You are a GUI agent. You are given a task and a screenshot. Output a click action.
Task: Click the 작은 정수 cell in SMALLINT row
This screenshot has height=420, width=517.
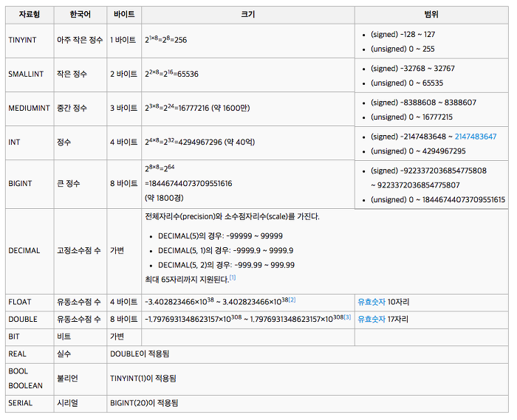(x=80, y=74)
